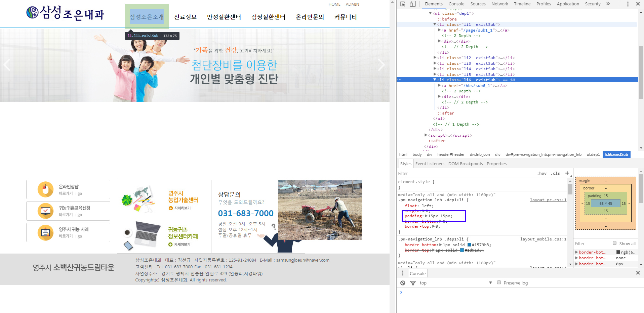Show more DevTools tabs with chevron
The width and height of the screenshot is (644, 313).
608,4
